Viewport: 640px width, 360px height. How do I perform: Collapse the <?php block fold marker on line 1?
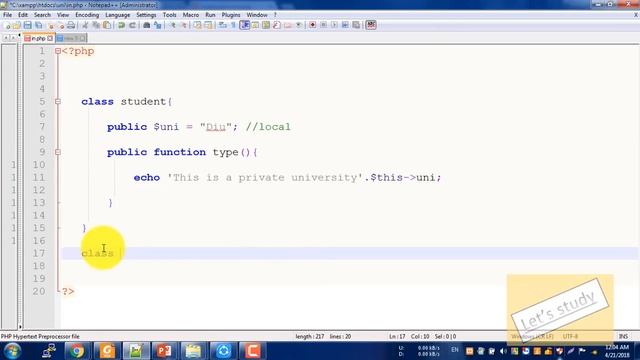[58, 51]
